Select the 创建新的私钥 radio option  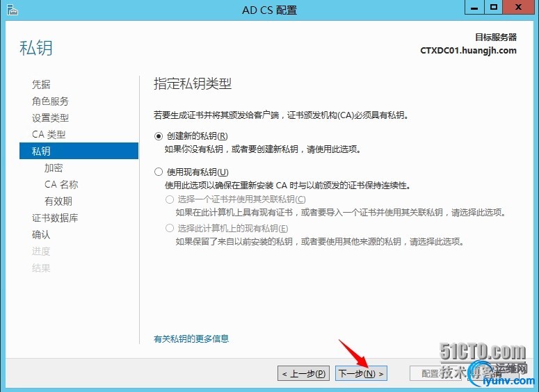coord(159,136)
